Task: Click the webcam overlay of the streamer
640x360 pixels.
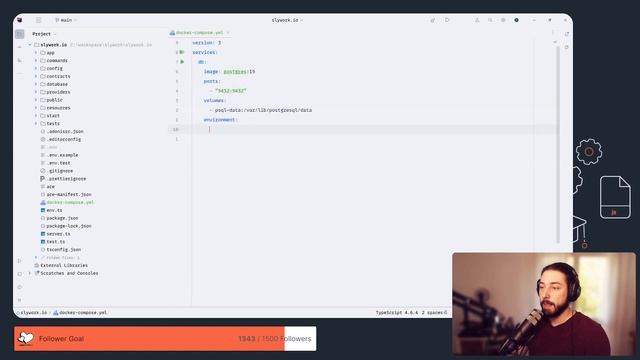Action: pos(544,304)
